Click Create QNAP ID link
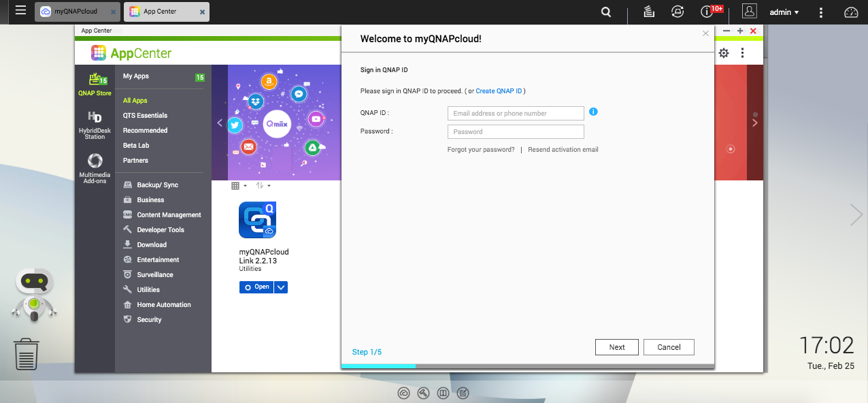The height and width of the screenshot is (403, 868). pyautogui.click(x=498, y=90)
